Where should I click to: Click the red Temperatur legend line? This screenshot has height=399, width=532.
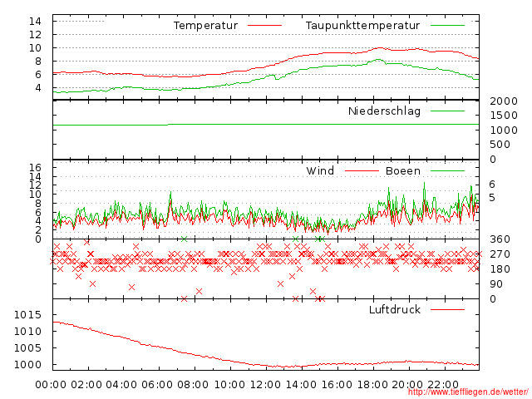tap(264, 26)
